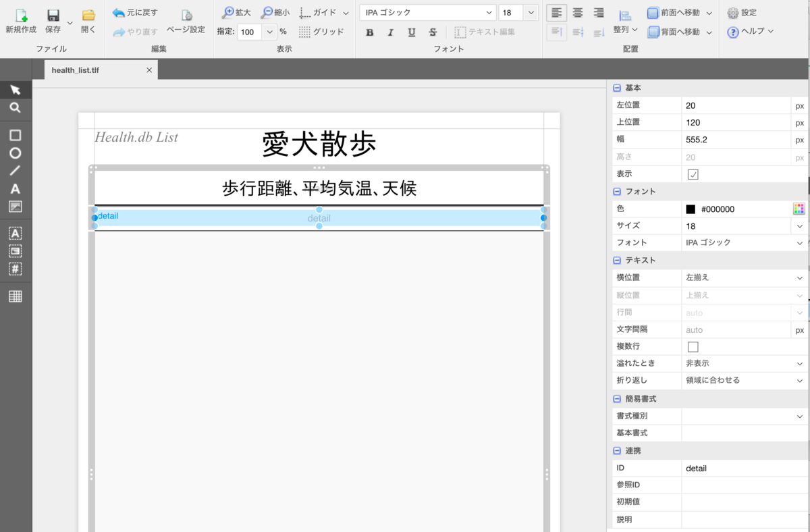
Task: Switch to the health_list.tlf tab
Action: (75, 70)
